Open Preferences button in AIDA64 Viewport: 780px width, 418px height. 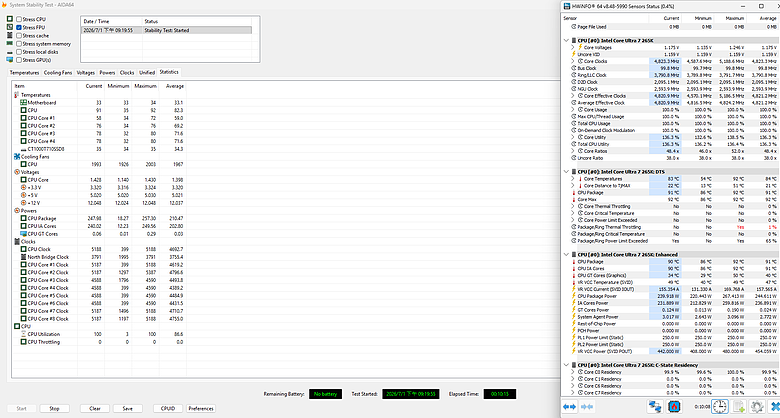point(201,409)
